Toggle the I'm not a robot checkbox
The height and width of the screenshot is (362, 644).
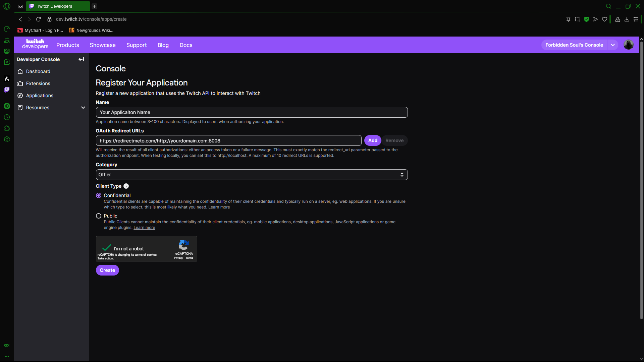click(x=106, y=248)
